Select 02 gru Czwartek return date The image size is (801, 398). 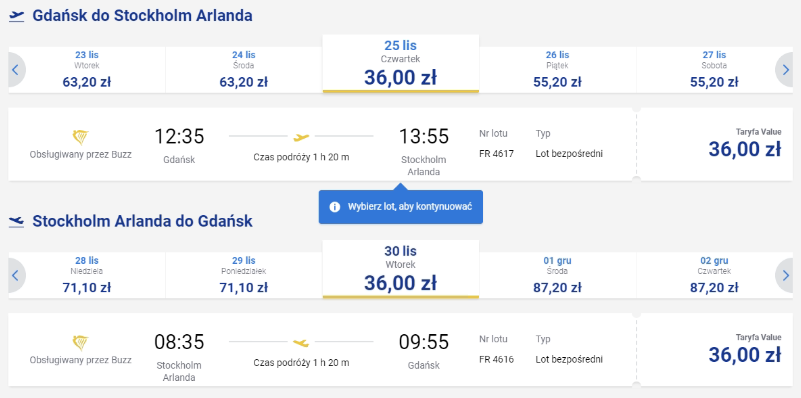(714, 275)
